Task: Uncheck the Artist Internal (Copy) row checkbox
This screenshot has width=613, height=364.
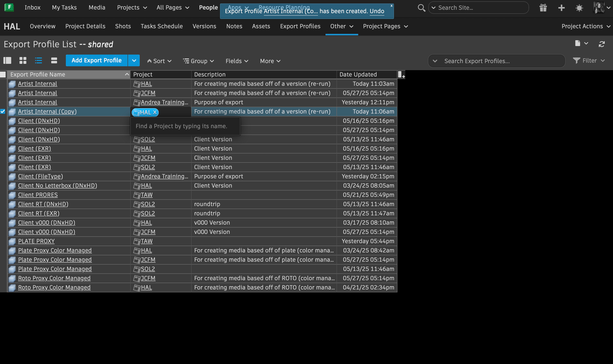Action: click(x=3, y=111)
